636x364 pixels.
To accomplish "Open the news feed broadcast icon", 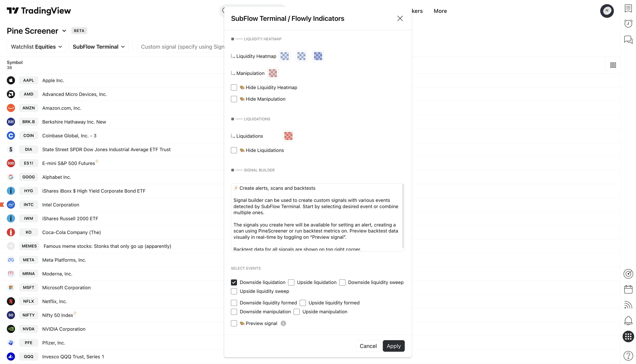I will [628, 305].
